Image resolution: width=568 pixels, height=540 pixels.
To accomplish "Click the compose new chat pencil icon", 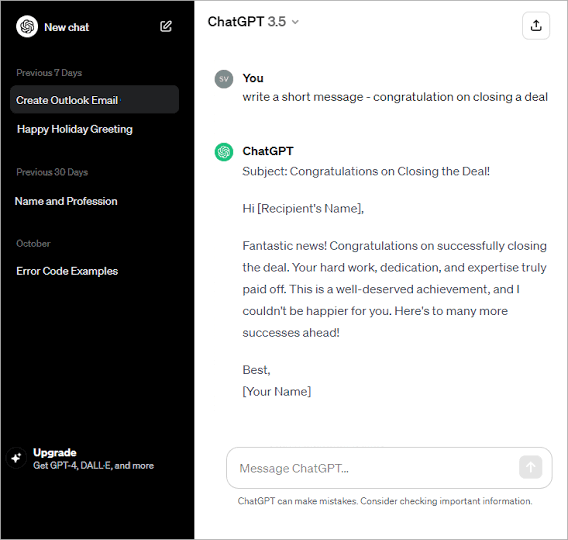I will pos(166,26).
